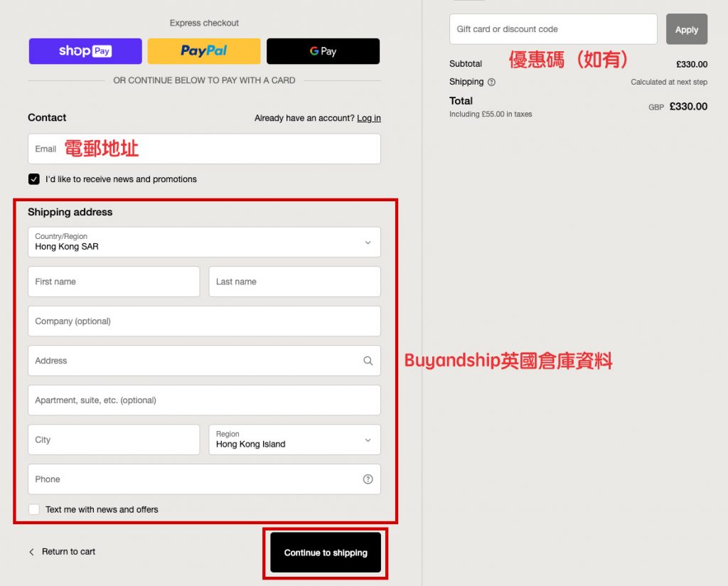Click the City input field
Image resolution: width=728 pixels, height=586 pixels.
[114, 439]
